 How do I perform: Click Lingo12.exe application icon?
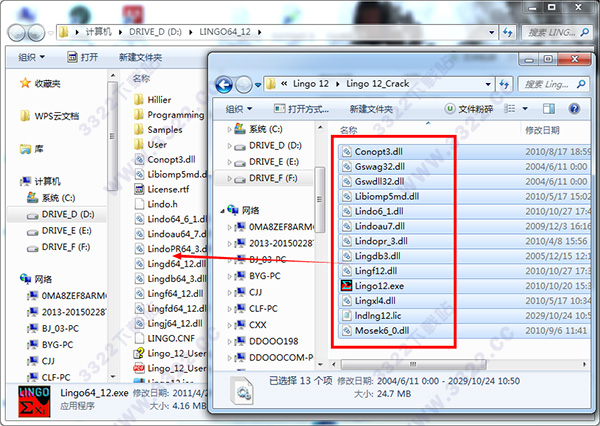point(346,286)
